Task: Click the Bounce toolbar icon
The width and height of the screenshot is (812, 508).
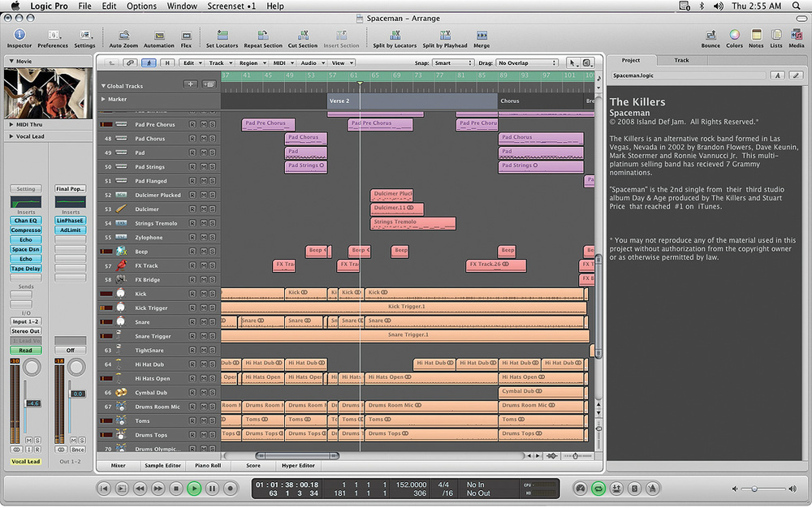Action: click(710, 36)
